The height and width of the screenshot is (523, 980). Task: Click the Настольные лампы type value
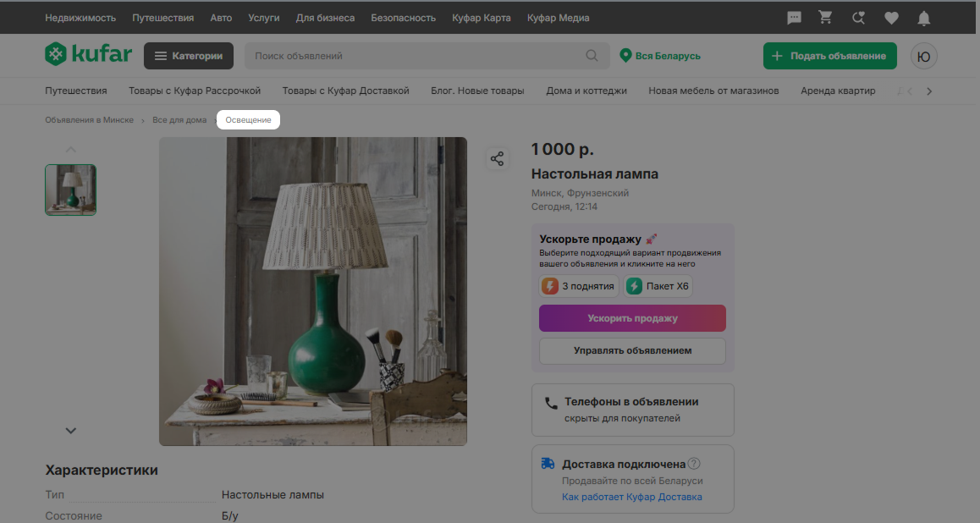pyautogui.click(x=273, y=495)
